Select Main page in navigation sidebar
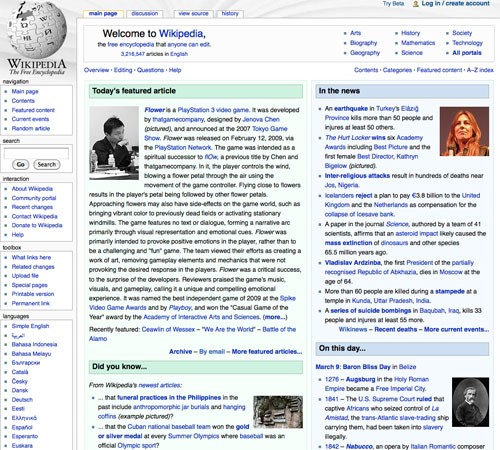The image size is (500, 450). [x=25, y=91]
